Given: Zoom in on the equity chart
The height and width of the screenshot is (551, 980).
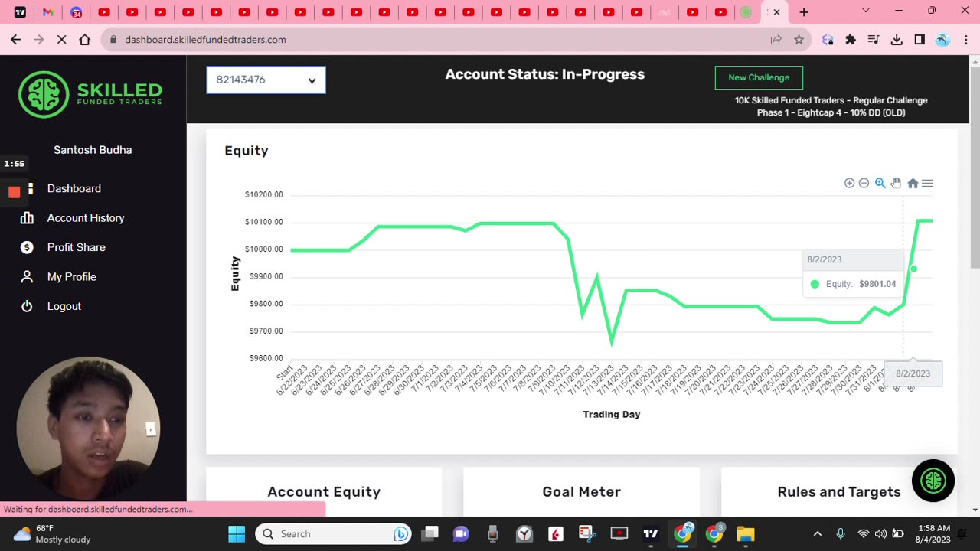Looking at the screenshot, I should tap(849, 183).
